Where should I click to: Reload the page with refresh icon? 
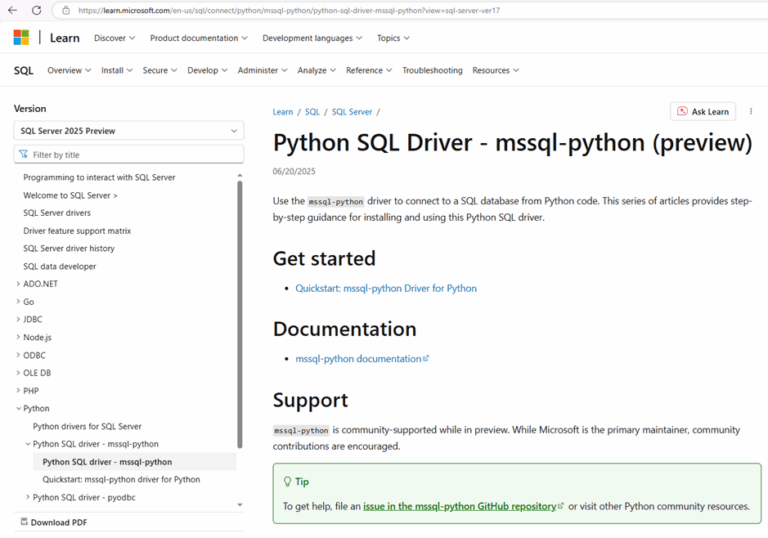[x=37, y=10]
